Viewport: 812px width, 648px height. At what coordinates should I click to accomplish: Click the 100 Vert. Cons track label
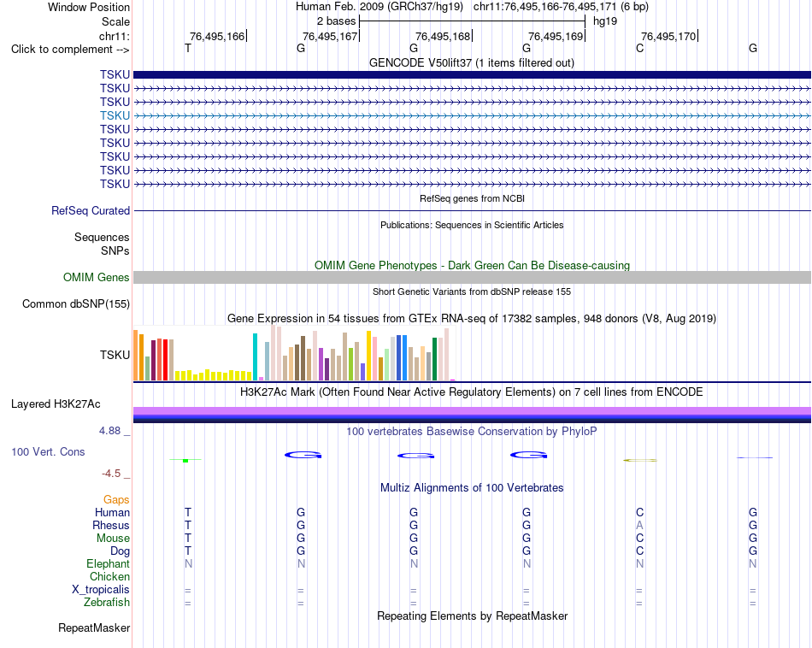pos(48,451)
